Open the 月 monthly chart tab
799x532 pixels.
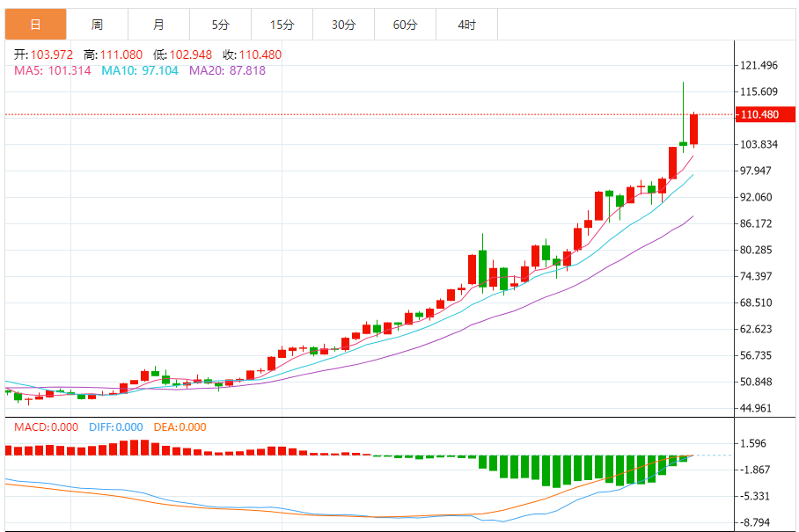click(158, 25)
